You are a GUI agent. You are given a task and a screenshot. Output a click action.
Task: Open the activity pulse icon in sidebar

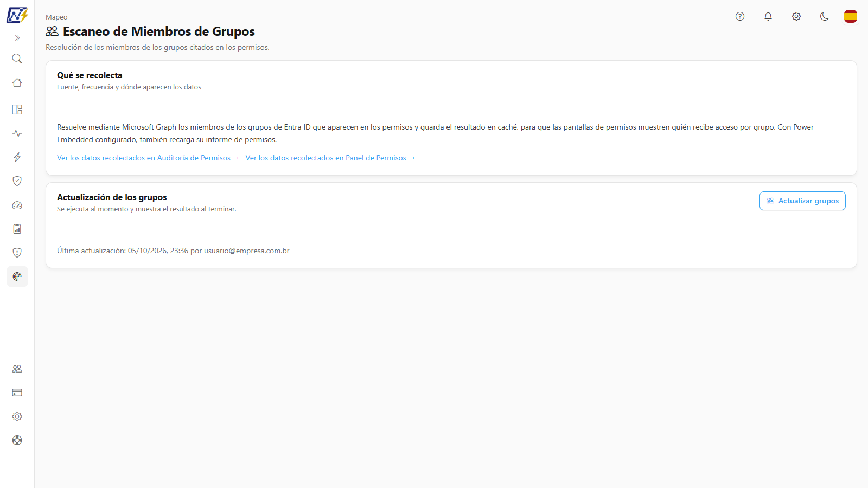tap(17, 133)
